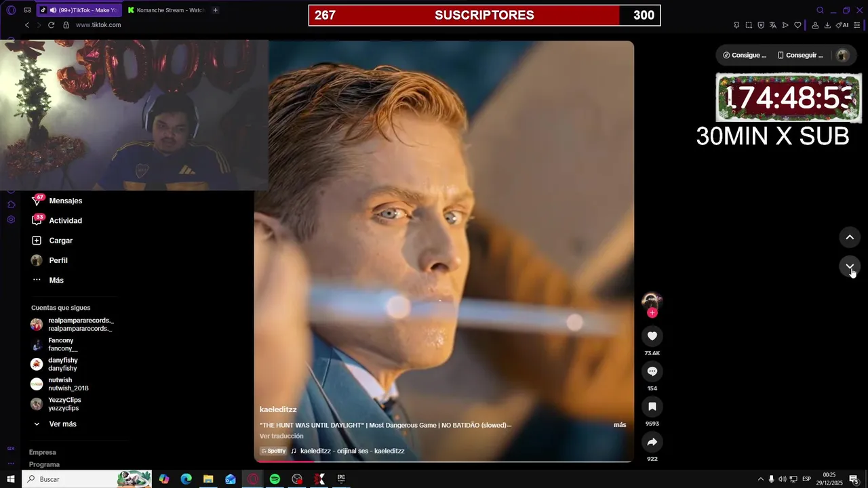Viewport: 868px width, 488px height.
Task: Open the Windows Start menu
Action: [11, 479]
